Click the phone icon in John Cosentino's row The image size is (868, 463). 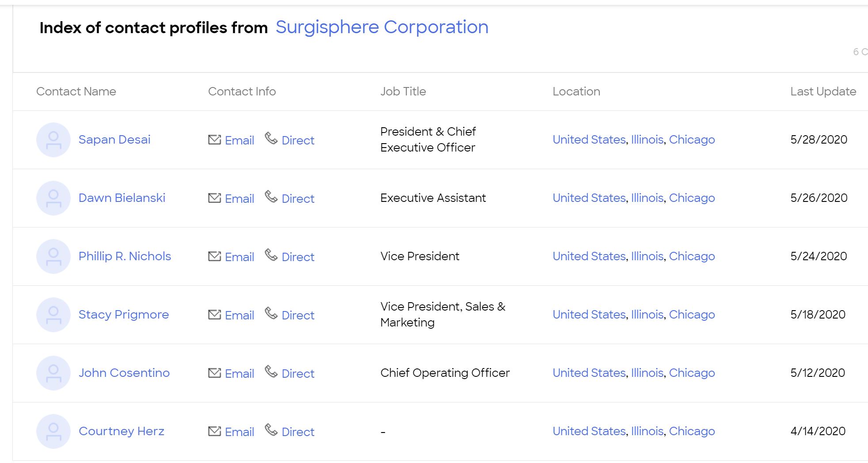pyautogui.click(x=271, y=372)
